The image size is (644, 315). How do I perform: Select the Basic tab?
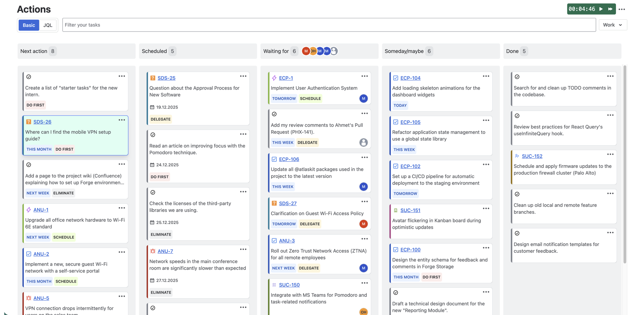tap(28, 25)
